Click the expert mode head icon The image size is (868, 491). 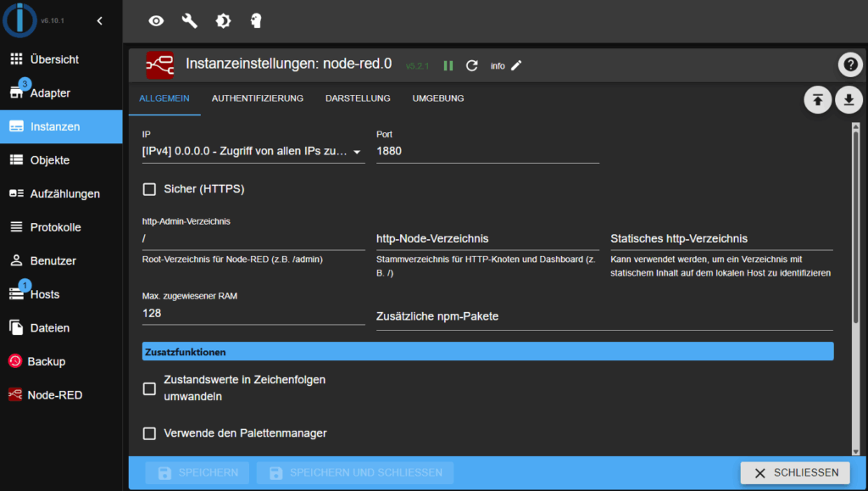(x=256, y=21)
